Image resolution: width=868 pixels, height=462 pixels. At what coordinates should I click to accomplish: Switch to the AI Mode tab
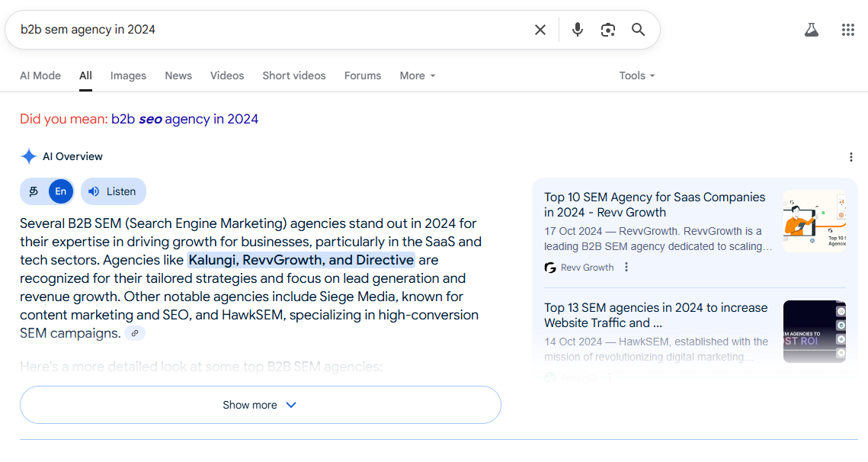point(40,76)
